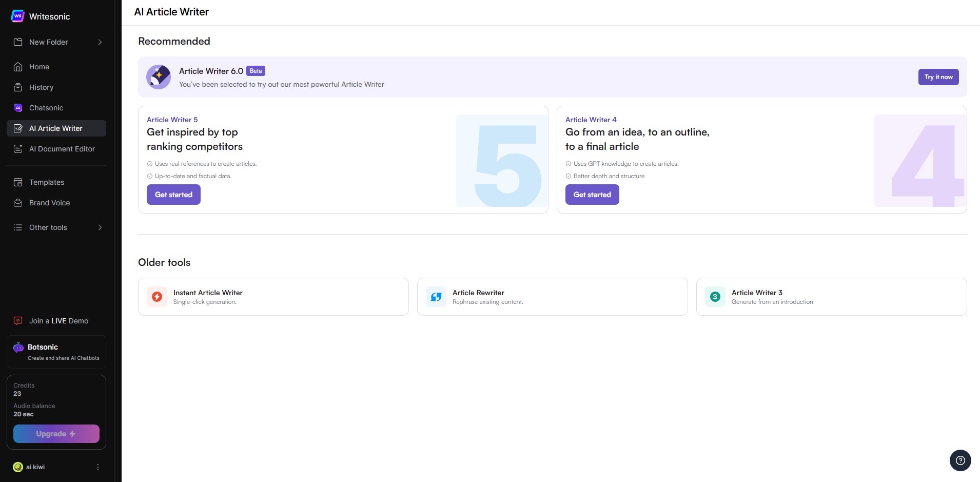Click the Upgrade button

pos(56,434)
